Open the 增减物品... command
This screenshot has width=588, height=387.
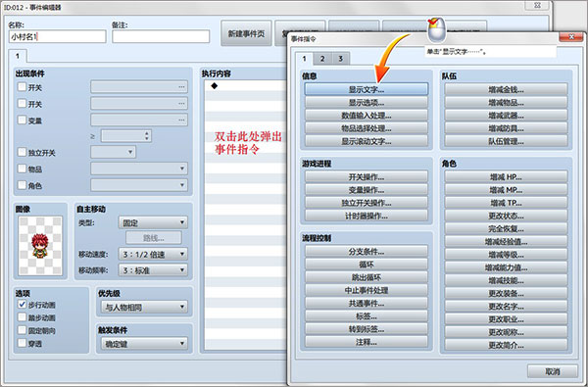point(506,102)
